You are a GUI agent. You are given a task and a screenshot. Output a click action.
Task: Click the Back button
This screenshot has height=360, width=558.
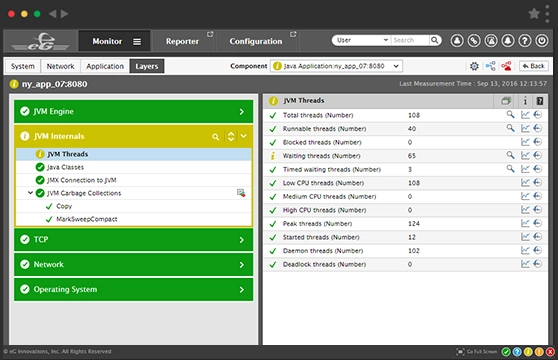[533, 66]
